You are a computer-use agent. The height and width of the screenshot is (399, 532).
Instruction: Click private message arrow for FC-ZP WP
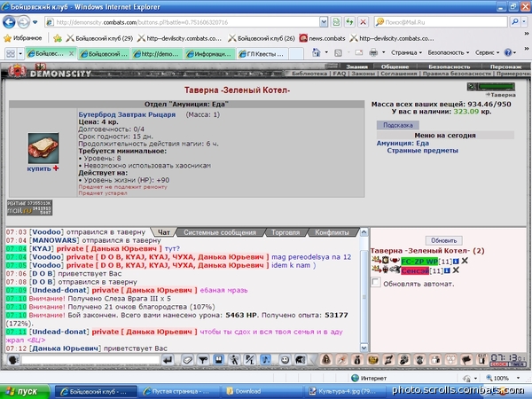[x=376, y=260]
